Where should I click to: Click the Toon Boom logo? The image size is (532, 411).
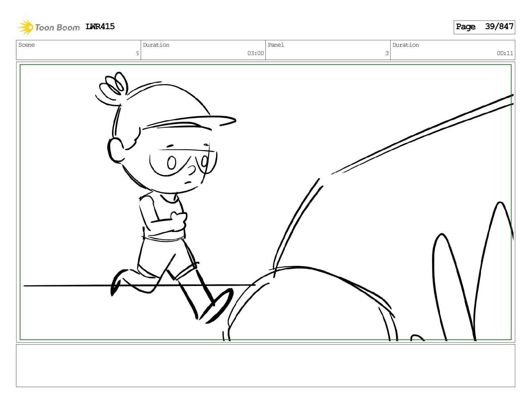(49, 27)
